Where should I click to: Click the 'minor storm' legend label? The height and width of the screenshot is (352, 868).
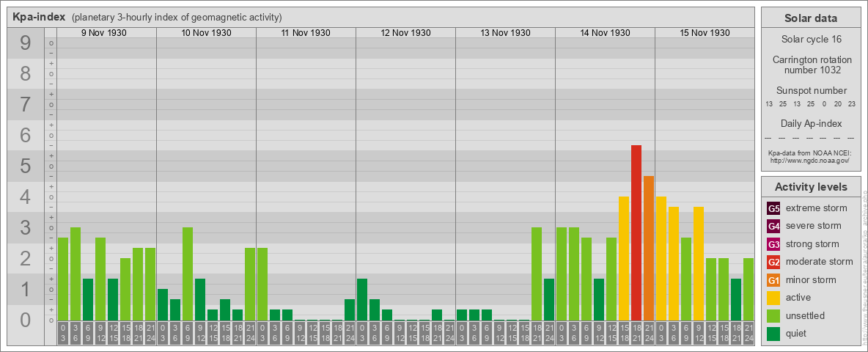click(x=811, y=280)
